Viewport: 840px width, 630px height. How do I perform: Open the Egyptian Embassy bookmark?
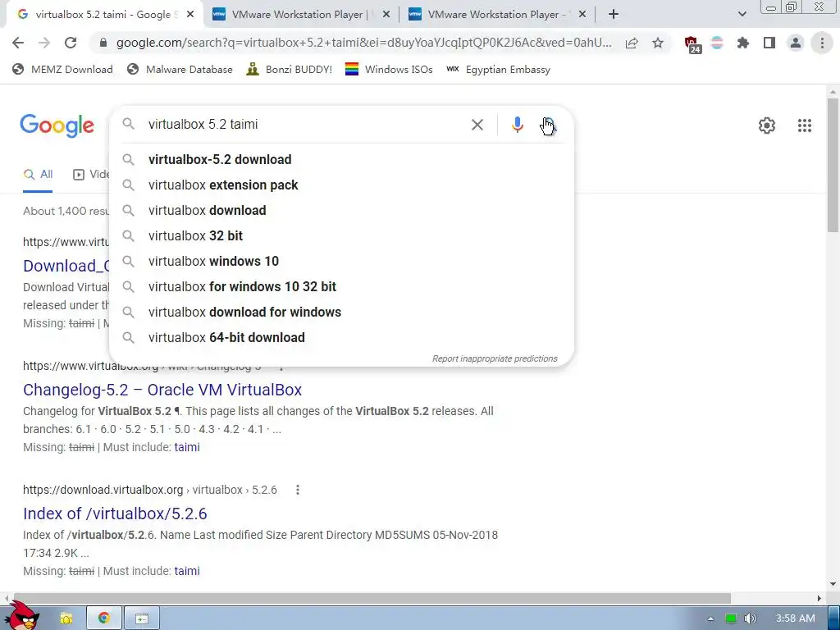point(499,69)
